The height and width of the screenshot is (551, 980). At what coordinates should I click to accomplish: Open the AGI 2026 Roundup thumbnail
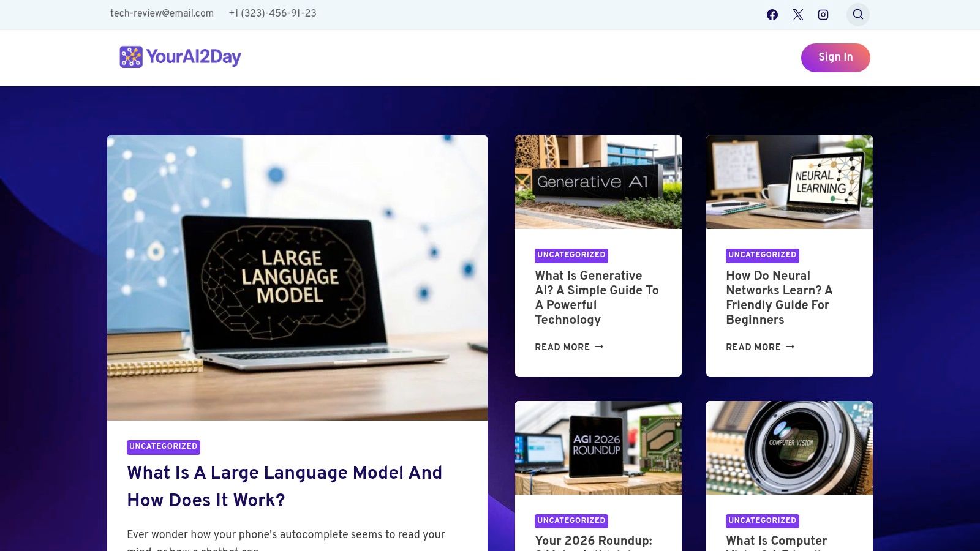click(598, 448)
